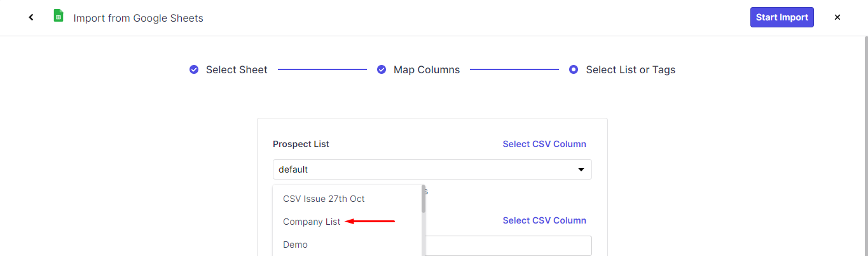Select the Select List or Tags step label
This screenshot has width=868, height=256.
[x=630, y=69]
